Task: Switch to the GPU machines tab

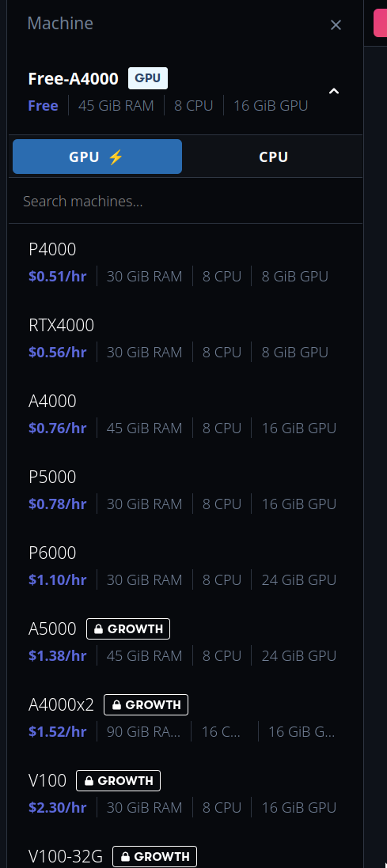Action: coord(97,157)
